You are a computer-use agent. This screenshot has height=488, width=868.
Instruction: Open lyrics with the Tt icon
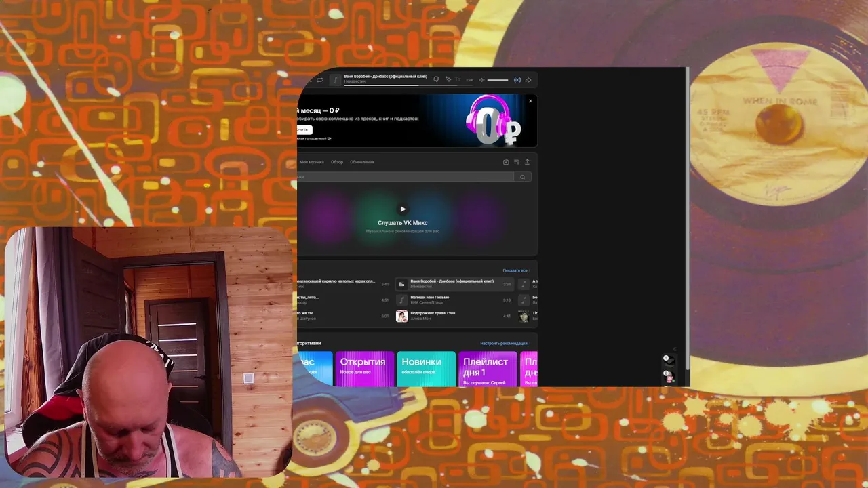click(458, 80)
